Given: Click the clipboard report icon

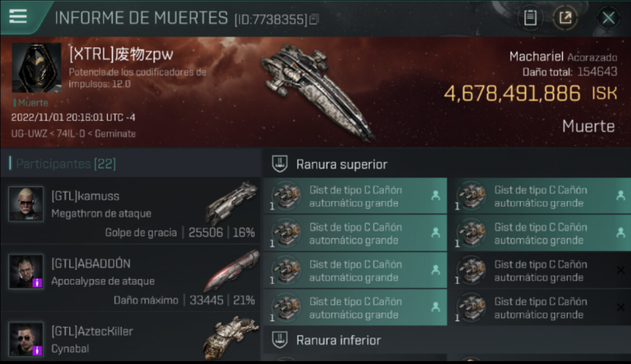Looking at the screenshot, I should [x=530, y=18].
